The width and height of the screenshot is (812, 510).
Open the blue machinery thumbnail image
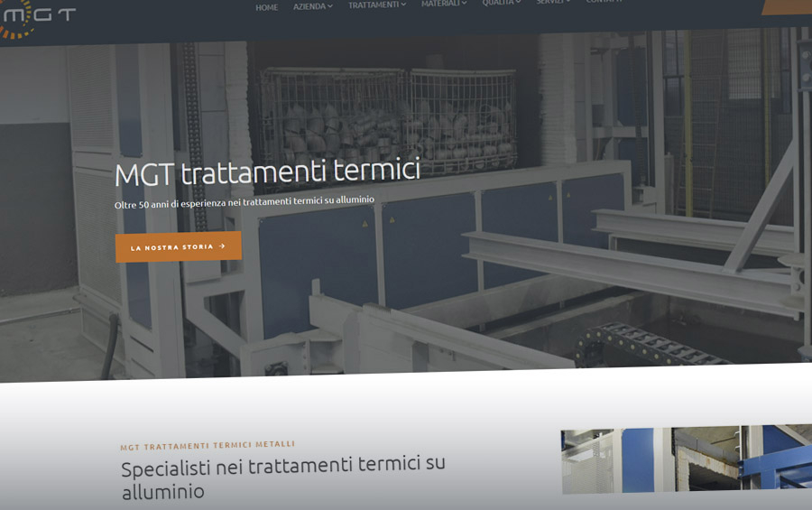point(687,459)
